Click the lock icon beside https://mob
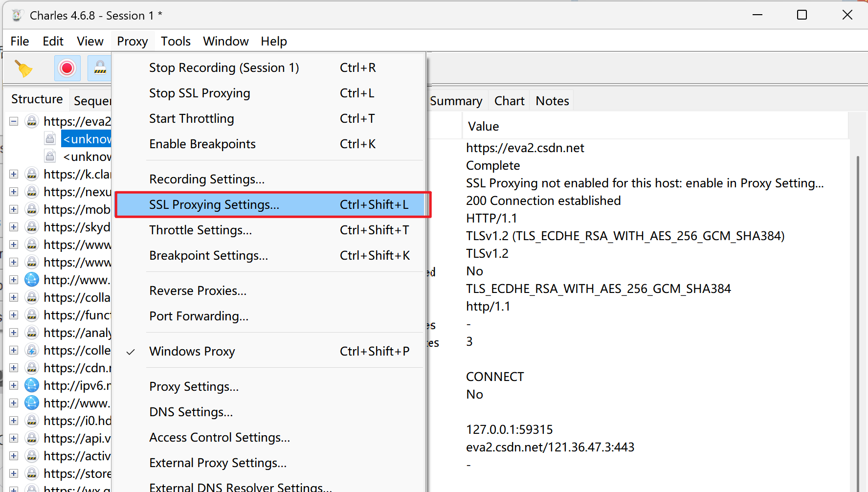This screenshot has width=868, height=492. point(32,209)
